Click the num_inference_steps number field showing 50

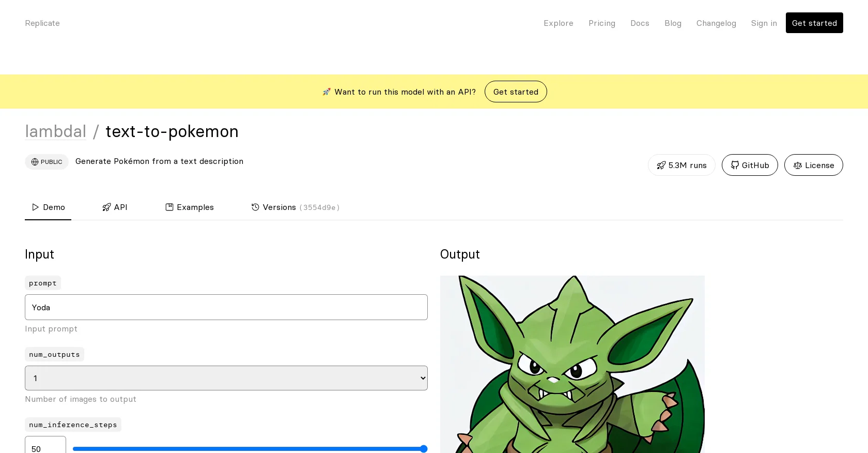45,445
